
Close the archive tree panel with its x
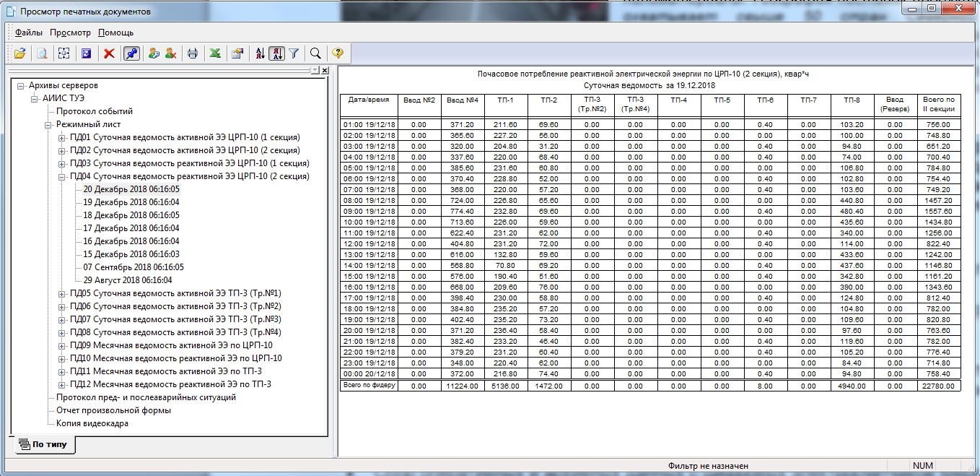325,70
